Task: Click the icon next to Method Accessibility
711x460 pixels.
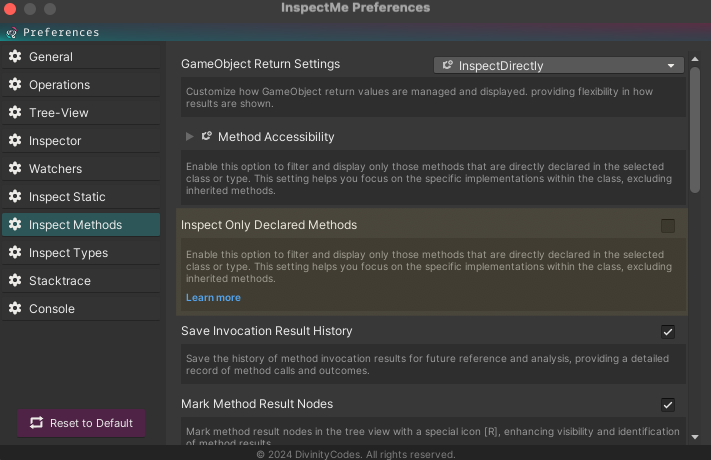Action: point(207,136)
